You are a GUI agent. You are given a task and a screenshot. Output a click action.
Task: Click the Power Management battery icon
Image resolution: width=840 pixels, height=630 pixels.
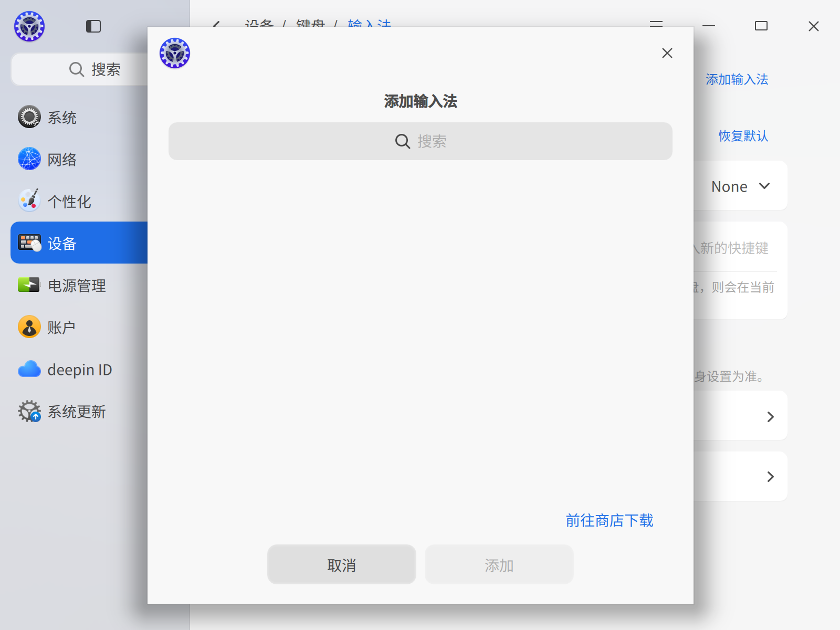coord(29,285)
